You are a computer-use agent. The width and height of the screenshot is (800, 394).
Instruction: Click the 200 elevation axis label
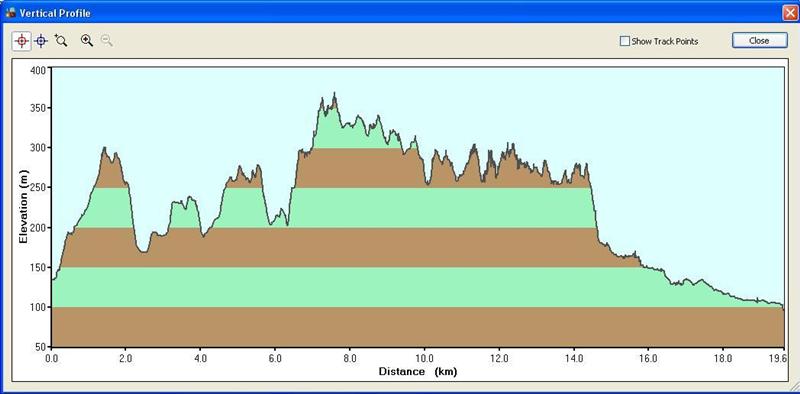coord(39,228)
